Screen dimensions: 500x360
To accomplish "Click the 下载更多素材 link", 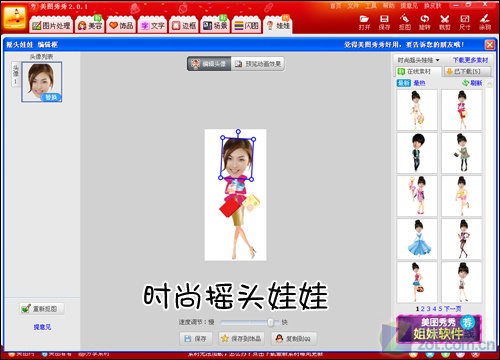I will 470,60.
